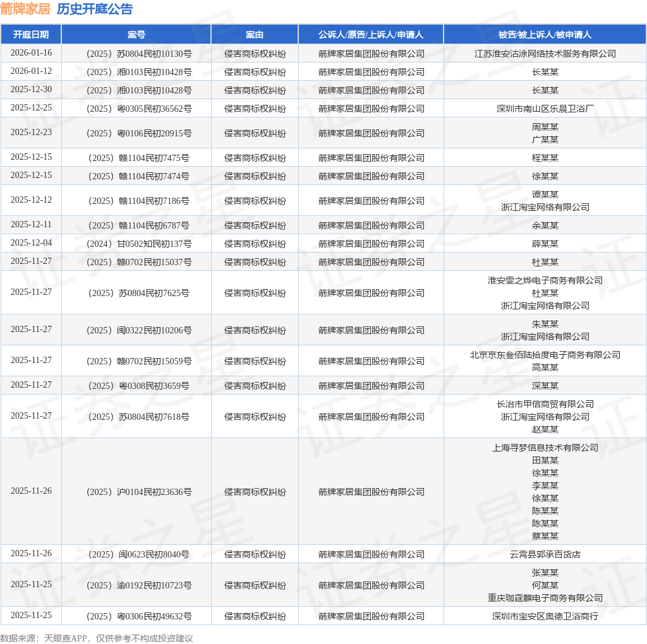Viewport: 647px width, 644px height.
Task: Click defendant 周某某
Action: tap(545, 127)
